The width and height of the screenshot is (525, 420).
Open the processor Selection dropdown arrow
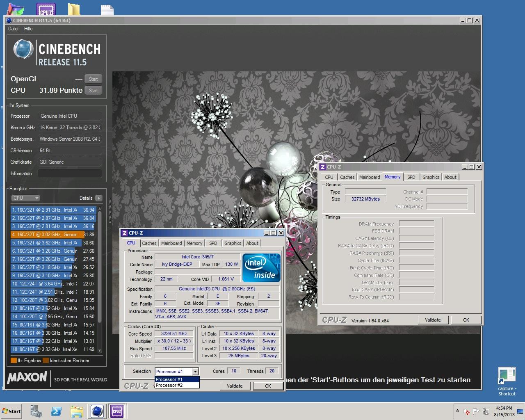[x=195, y=372]
